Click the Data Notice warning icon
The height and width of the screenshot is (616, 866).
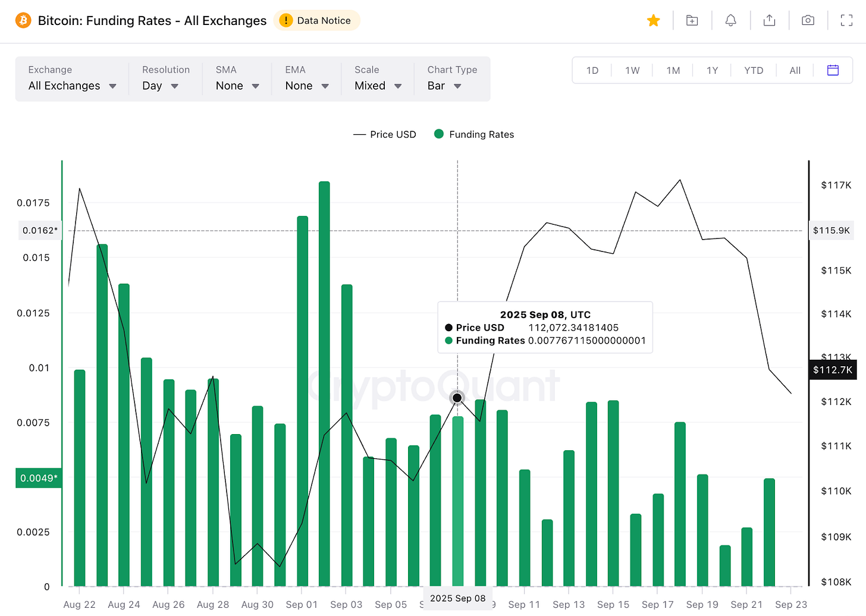click(x=286, y=21)
